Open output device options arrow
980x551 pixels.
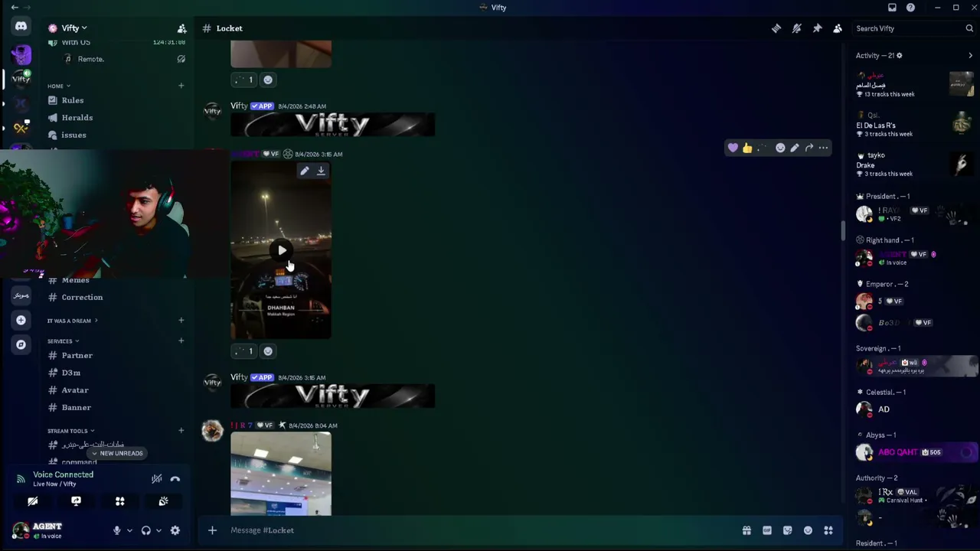tap(158, 530)
